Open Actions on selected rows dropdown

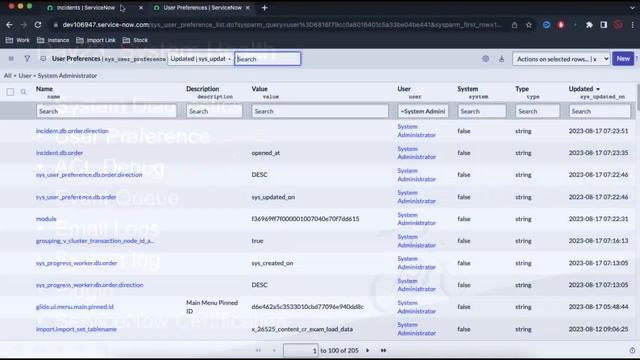(561, 59)
